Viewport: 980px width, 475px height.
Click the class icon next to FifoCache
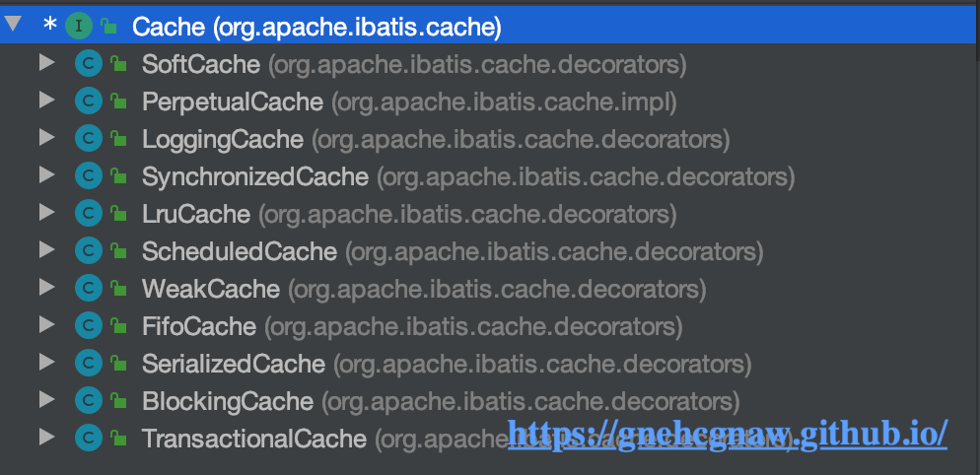point(88,325)
